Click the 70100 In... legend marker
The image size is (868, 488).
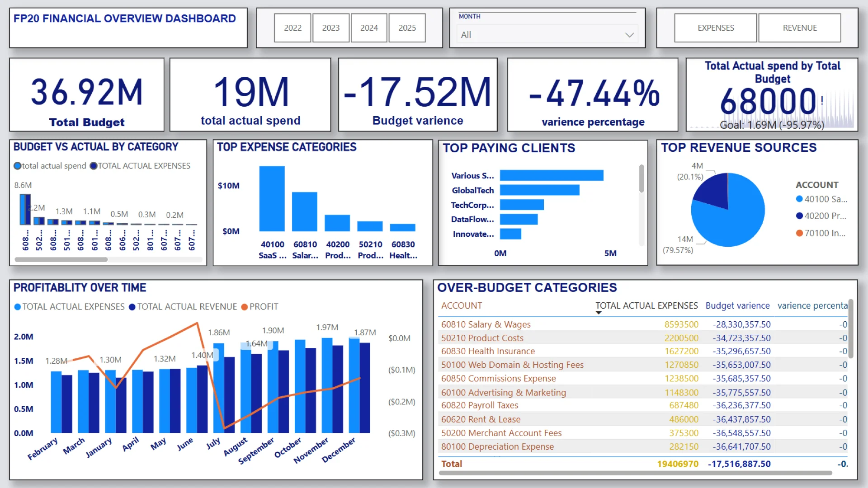click(x=799, y=233)
